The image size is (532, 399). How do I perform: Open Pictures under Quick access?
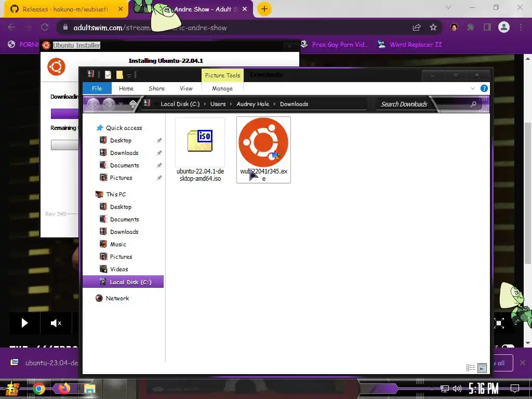pyautogui.click(x=121, y=178)
